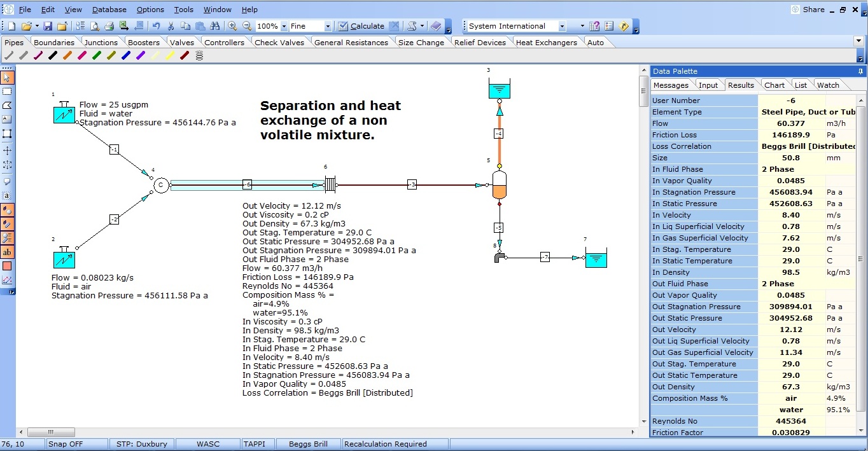The image size is (868, 451).
Task: Click the binoculars Find icon
Action: (214, 26)
